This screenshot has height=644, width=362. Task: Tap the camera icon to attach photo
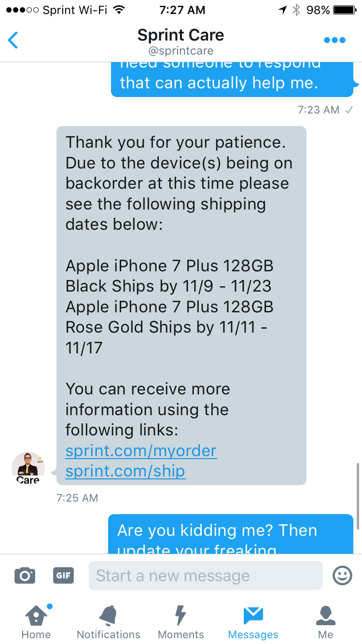25,575
